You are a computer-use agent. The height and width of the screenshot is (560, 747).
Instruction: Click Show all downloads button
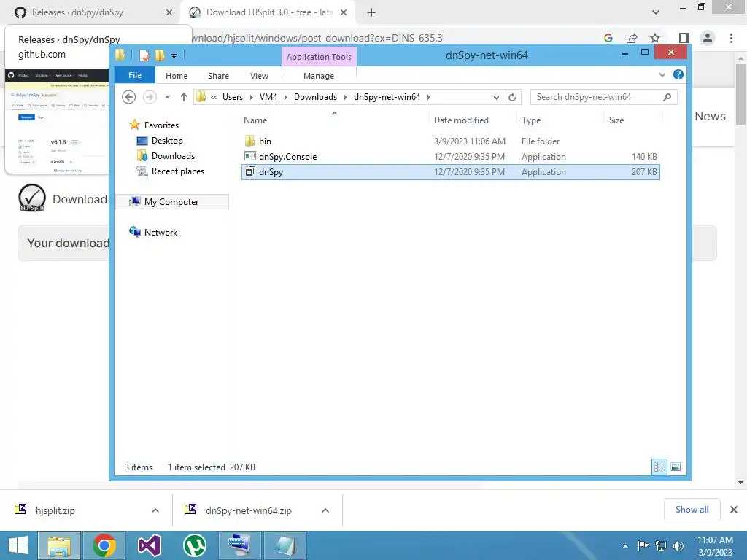coord(692,510)
